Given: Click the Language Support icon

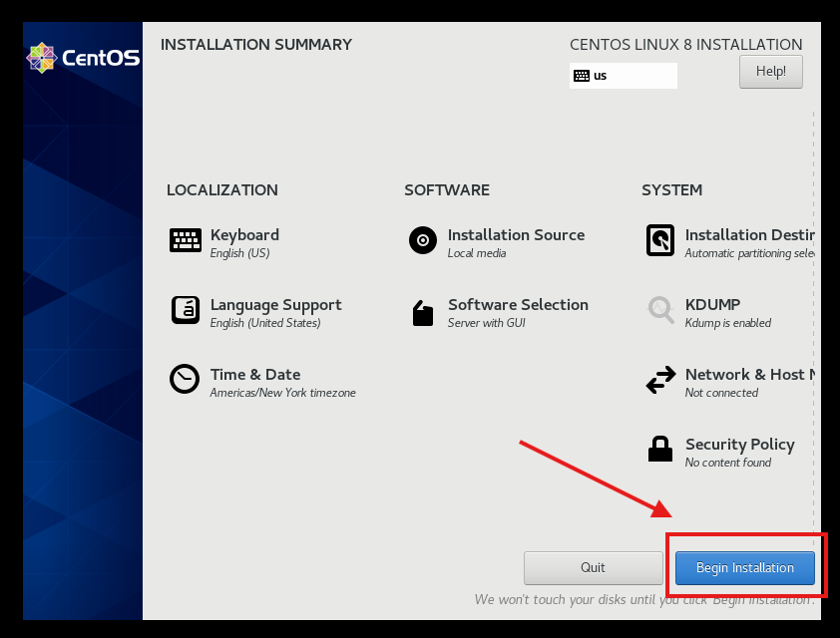Looking at the screenshot, I should tap(186, 310).
